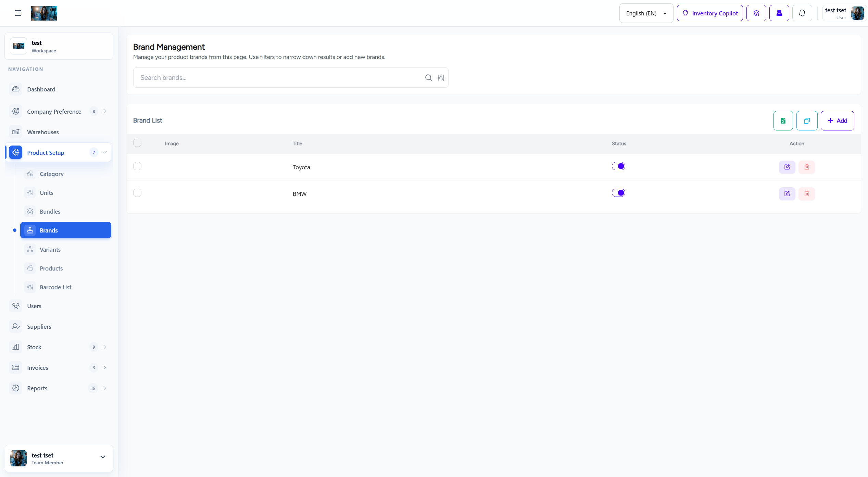Expand the Company Preference menu chevron
868x477 pixels.
coord(105,111)
